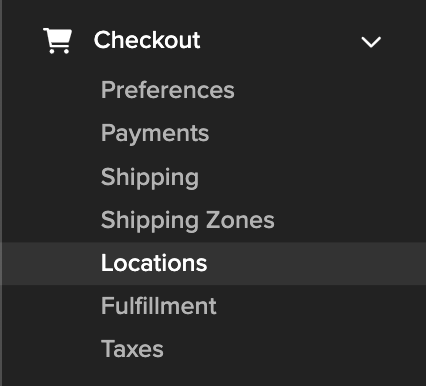Click the downward arrow beside Checkout
This screenshot has width=426, height=386.
[x=371, y=42]
